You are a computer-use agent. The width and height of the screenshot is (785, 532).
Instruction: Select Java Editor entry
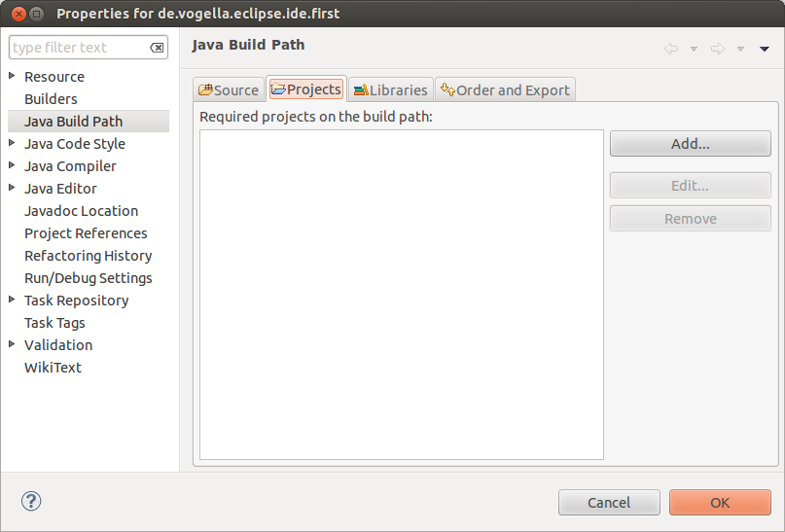[60, 189]
